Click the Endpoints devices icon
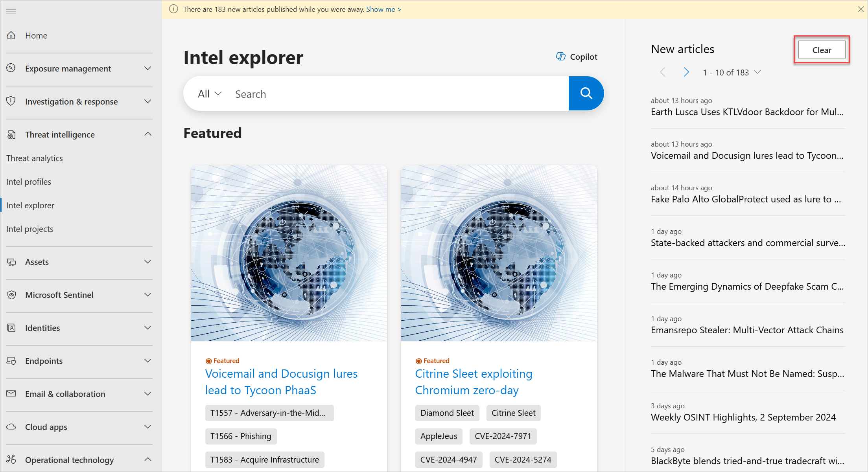868x472 pixels. (x=11, y=361)
